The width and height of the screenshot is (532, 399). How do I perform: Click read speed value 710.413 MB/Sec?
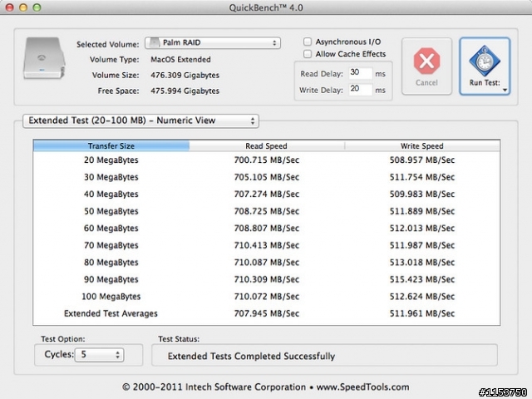(x=267, y=245)
